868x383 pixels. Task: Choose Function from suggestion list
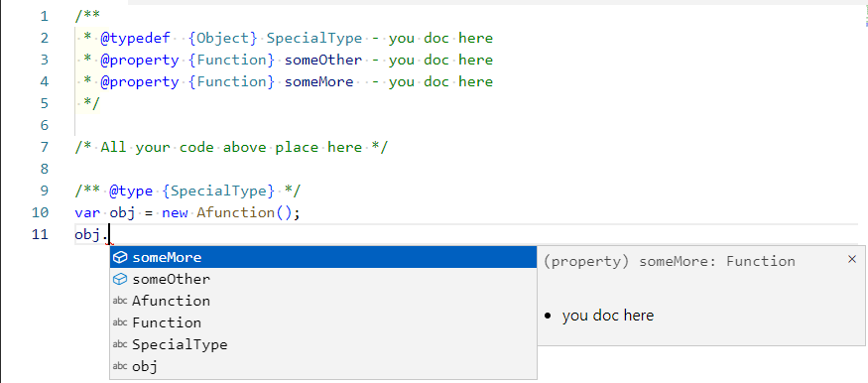(x=323, y=322)
